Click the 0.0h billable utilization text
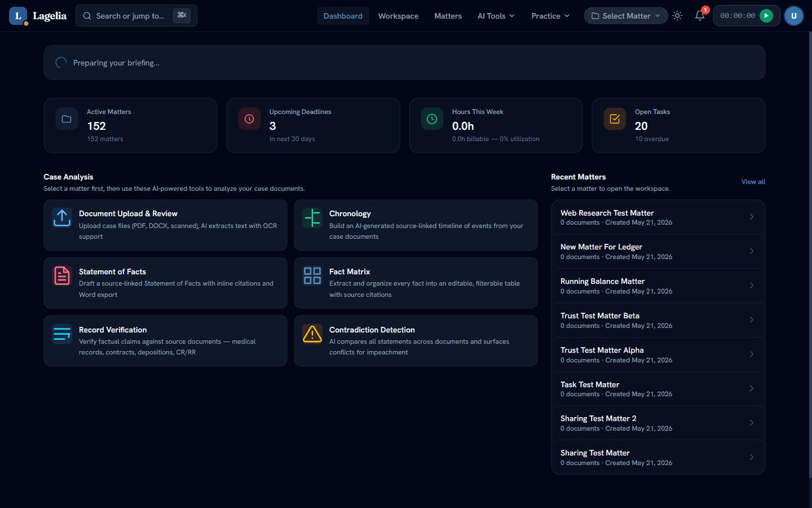The width and height of the screenshot is (812, 508). tap(496, 139)
